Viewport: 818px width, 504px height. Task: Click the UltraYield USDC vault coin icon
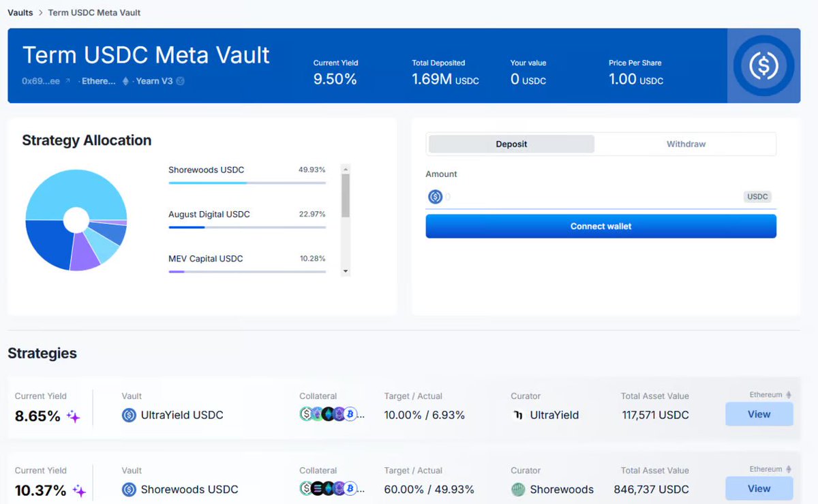click(129, 415)
